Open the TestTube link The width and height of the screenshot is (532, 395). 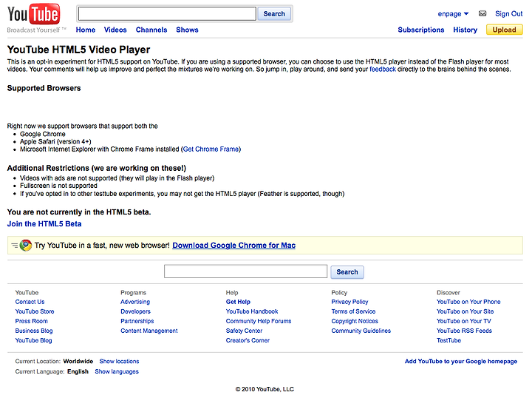point(449,340)
